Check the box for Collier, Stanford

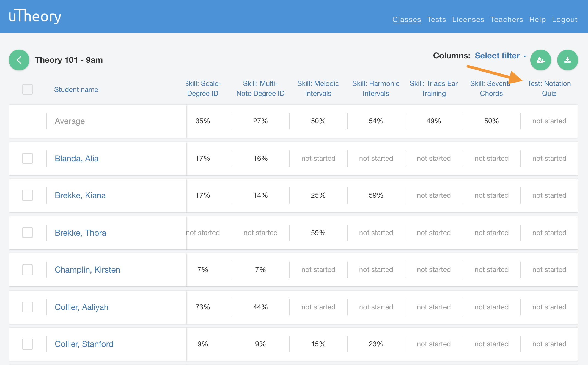tap(28, 344)
